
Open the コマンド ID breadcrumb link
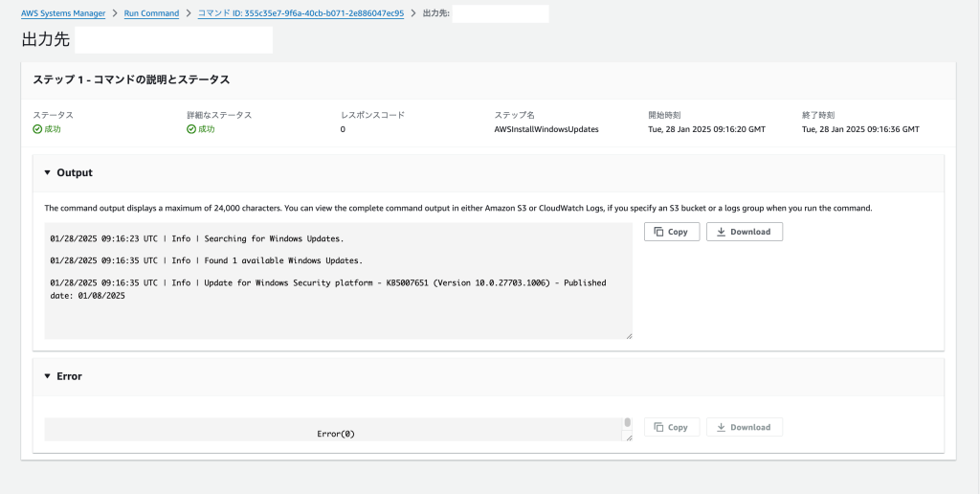[301, 13]
